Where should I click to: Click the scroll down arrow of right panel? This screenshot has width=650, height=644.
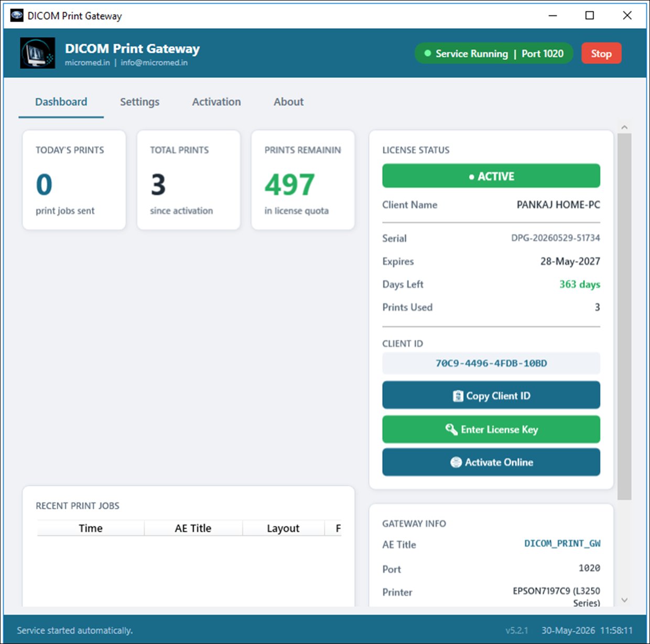624,600
